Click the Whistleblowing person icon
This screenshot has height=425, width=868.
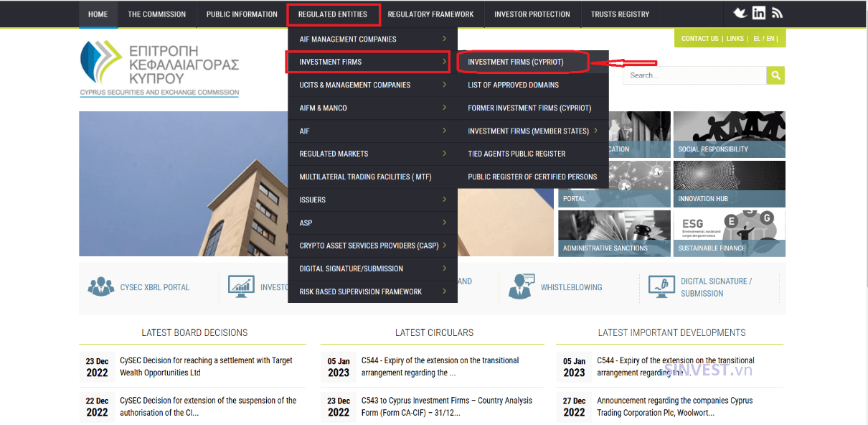[x=522, y=286]
